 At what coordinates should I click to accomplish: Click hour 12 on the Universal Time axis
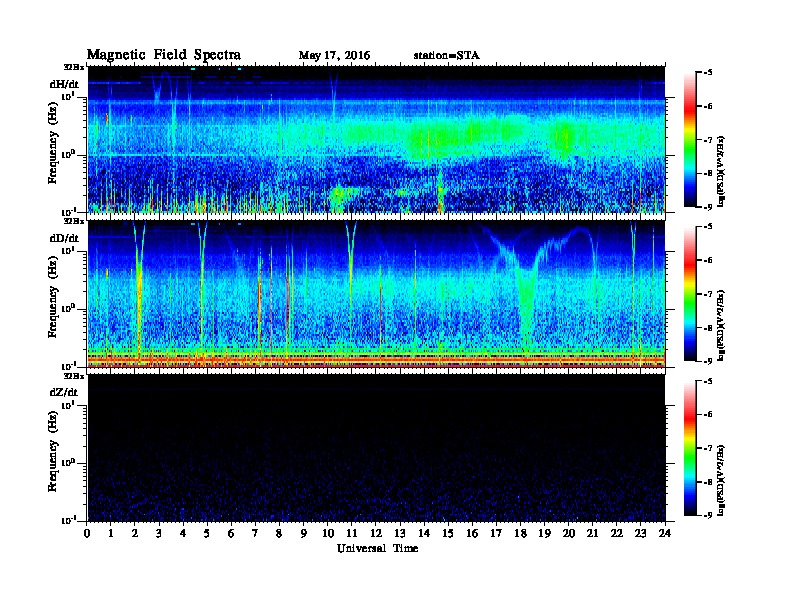(376, 534)
